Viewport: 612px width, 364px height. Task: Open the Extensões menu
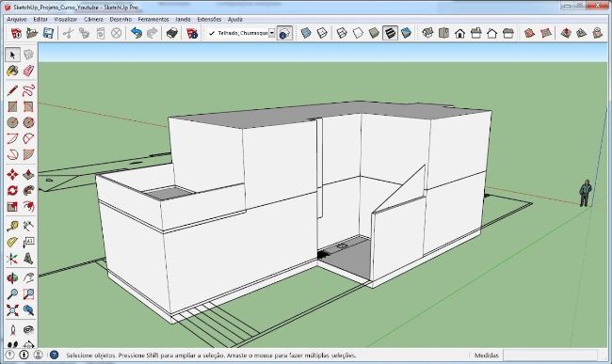pos(209,19)
